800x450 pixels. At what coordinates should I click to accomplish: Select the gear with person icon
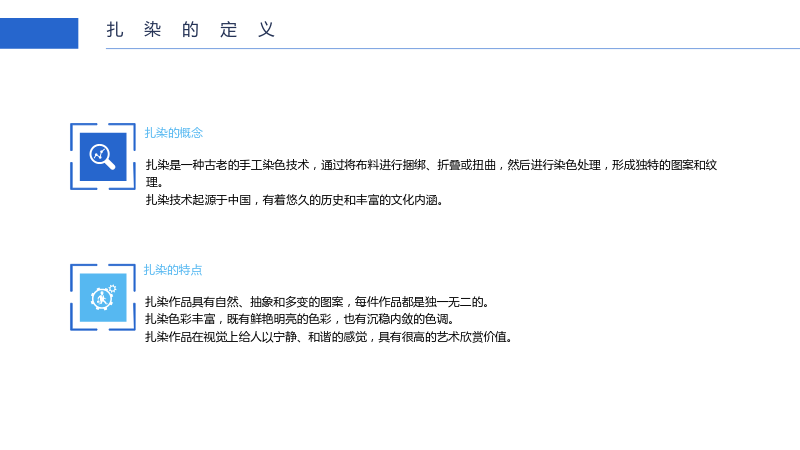point(103,297)
